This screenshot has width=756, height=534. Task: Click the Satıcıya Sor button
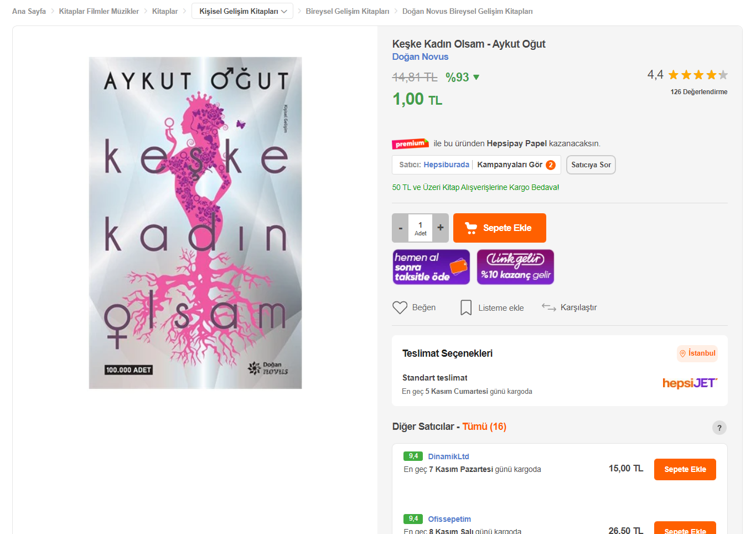point(591,165)
